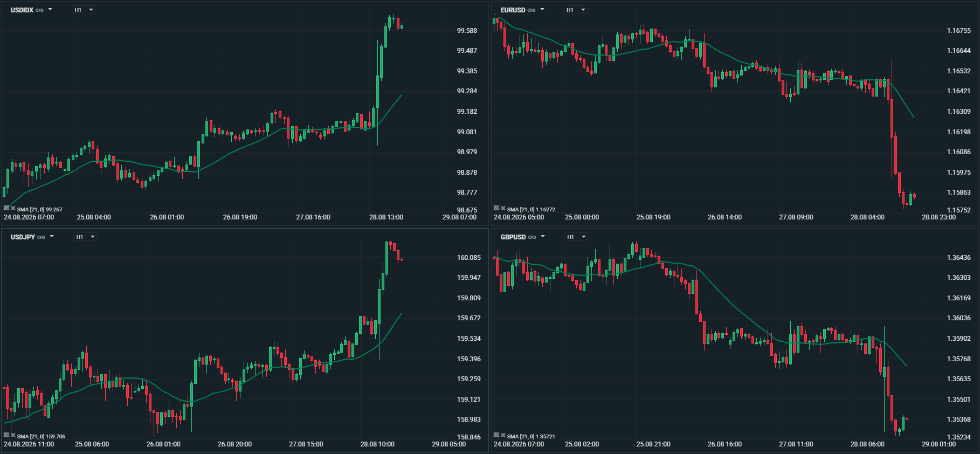Click the 26.08 20:00 time label on USDJPY chart

234,444
